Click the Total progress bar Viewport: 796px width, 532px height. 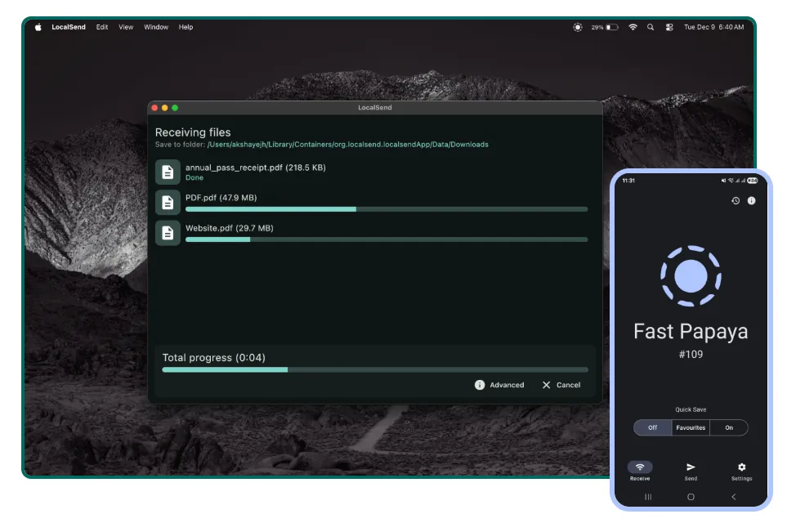click(x=375, y=370)
